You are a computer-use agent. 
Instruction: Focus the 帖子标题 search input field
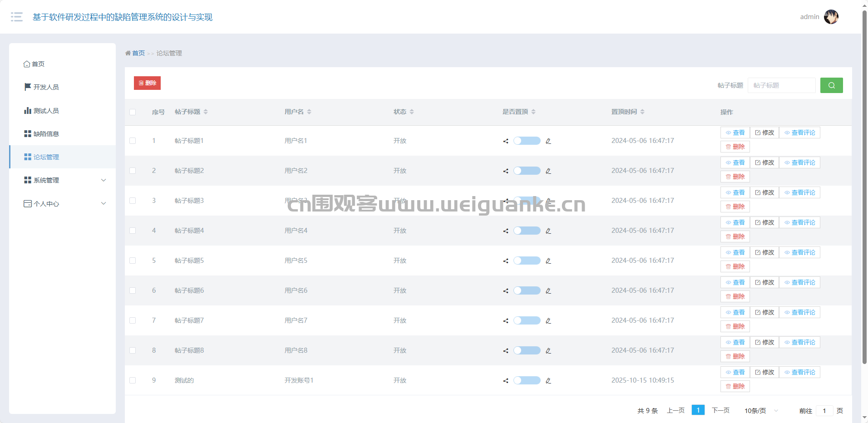point(781,85)
